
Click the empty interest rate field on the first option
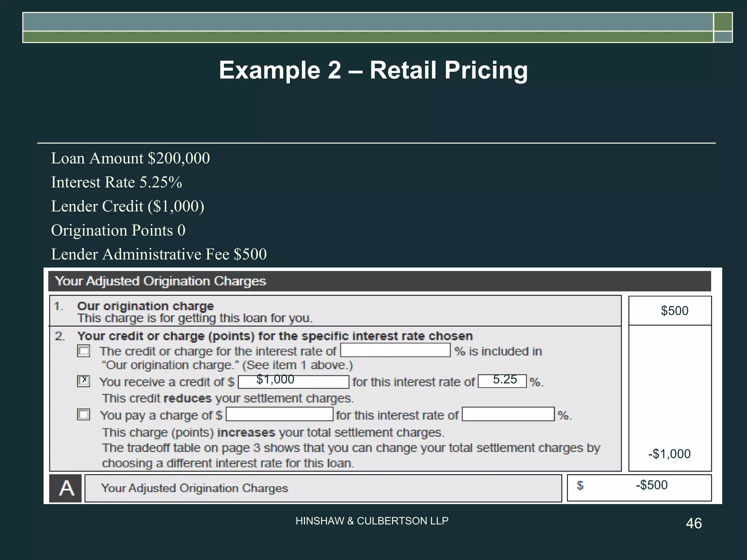(395, 350)
